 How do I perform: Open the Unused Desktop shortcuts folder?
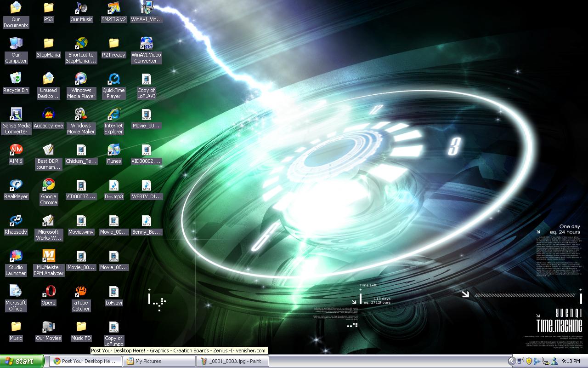48,86
